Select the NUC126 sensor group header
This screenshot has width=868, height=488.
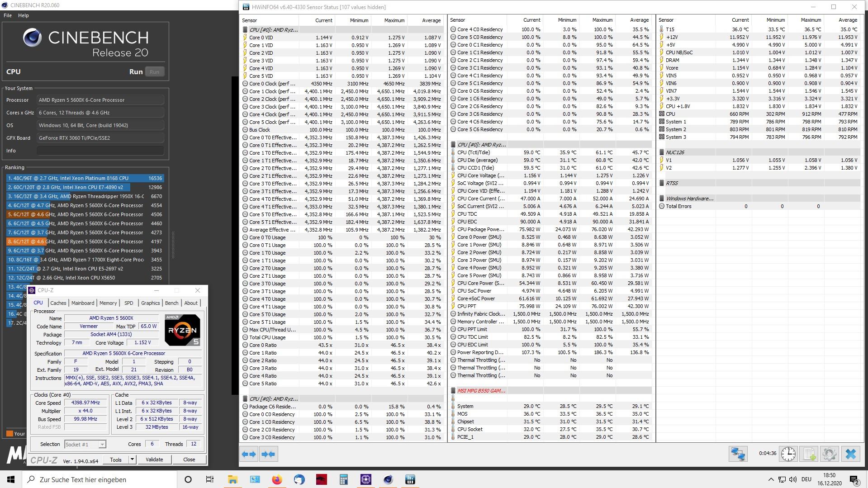tap(759, 152)
